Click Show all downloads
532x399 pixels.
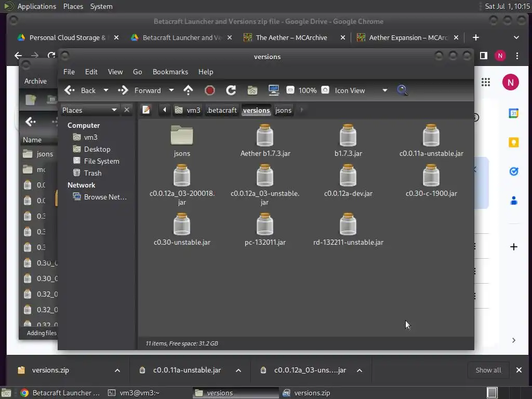(x=488, y=370)
